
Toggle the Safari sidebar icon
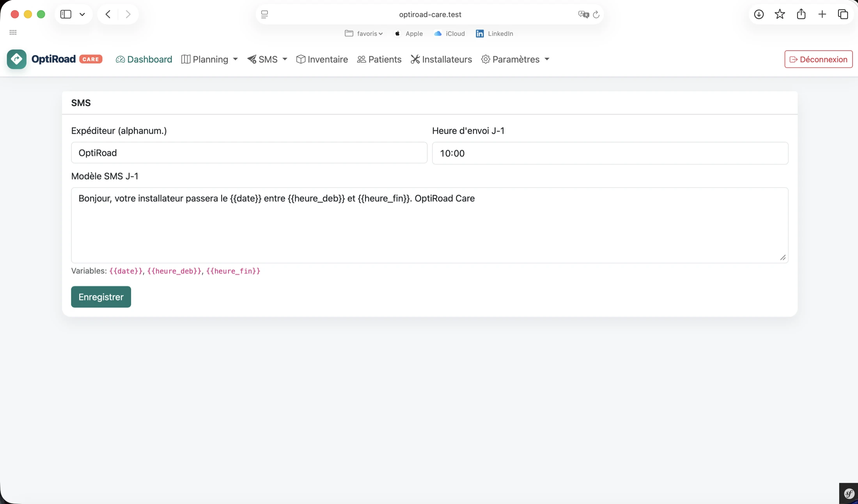click(66, 14)
